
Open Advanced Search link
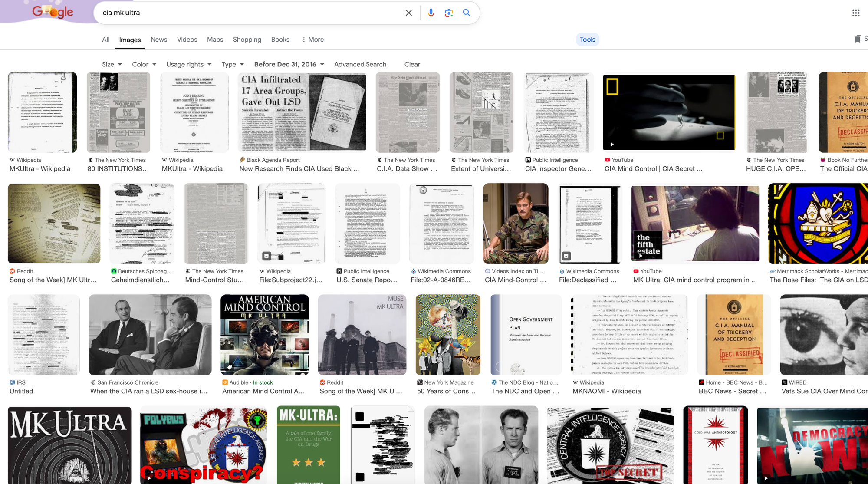pos(360,64)
